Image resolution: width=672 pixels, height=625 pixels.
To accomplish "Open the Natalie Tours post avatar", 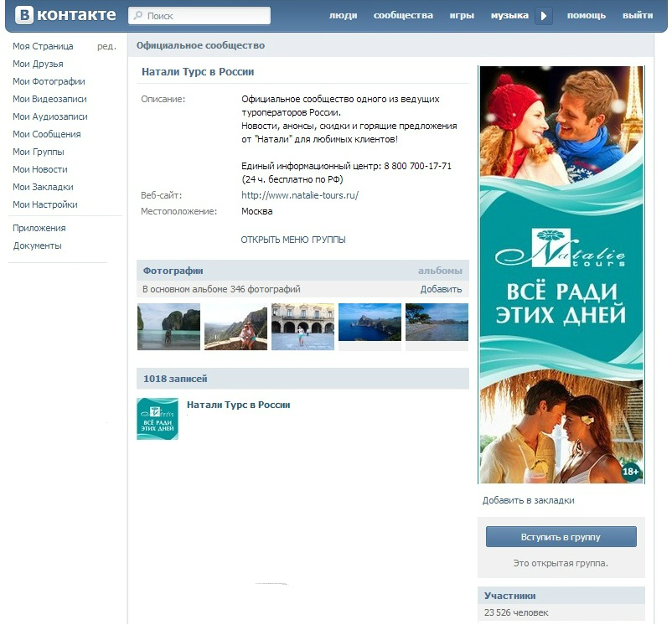I will [x=158, y=419].
